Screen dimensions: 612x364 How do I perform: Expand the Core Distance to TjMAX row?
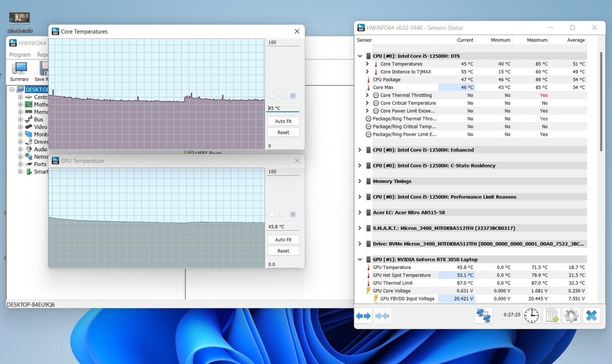coord(368,71)
